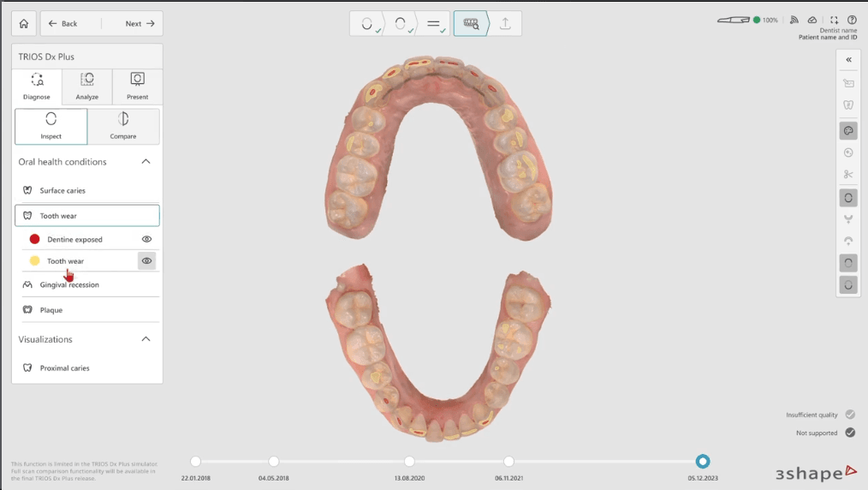Go to the home screen icon
Screen dimensions: 868x490
coord(24,24)
